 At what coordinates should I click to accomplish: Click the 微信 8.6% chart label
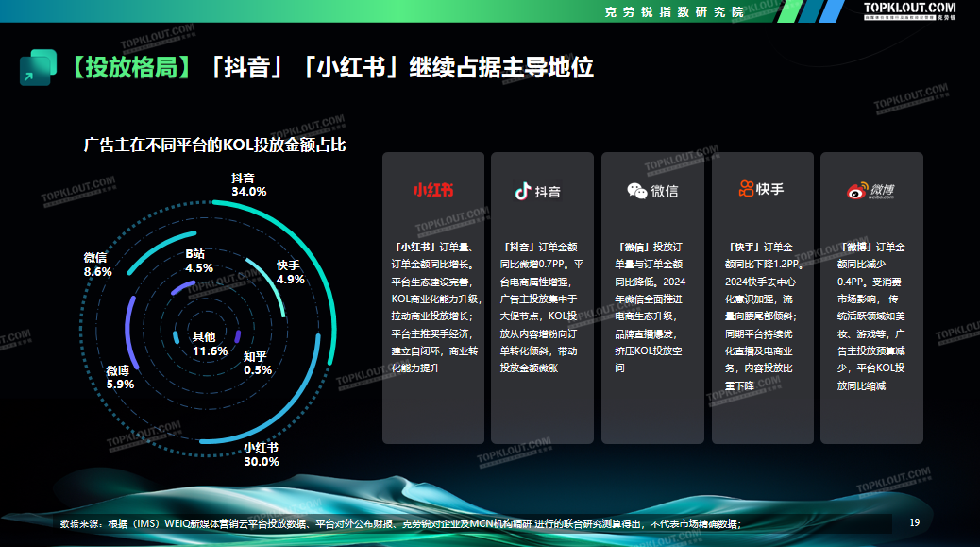[98, 265]
